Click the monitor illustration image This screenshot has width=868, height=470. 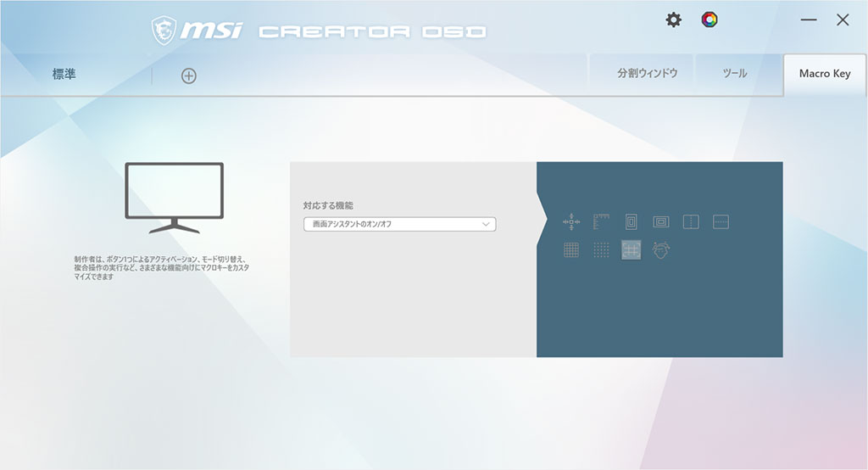[175, 198]
